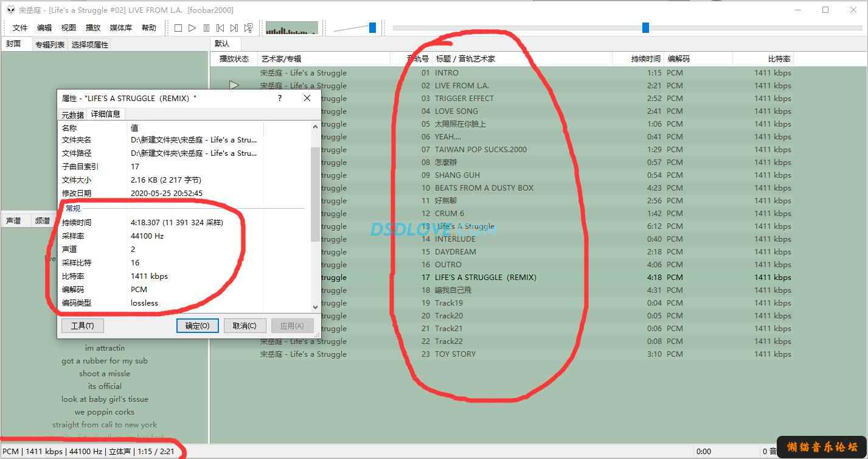
Task: Open the 文件 menu
Action: [x=20, y=28]
